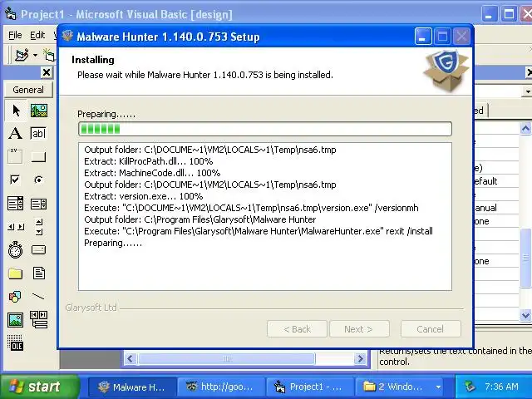Image resolution: width=532 pixels, height=399 pixels.
Task: Select the PictureBox tool in toolbox
Action: [39, 111]
